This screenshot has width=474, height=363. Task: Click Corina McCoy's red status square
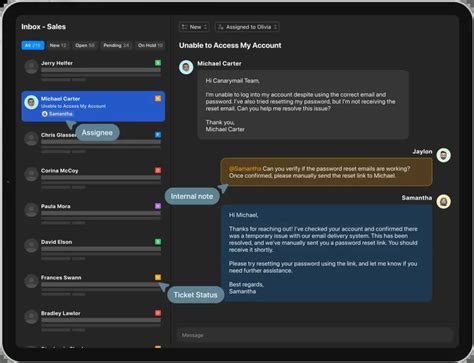point(158,170)
